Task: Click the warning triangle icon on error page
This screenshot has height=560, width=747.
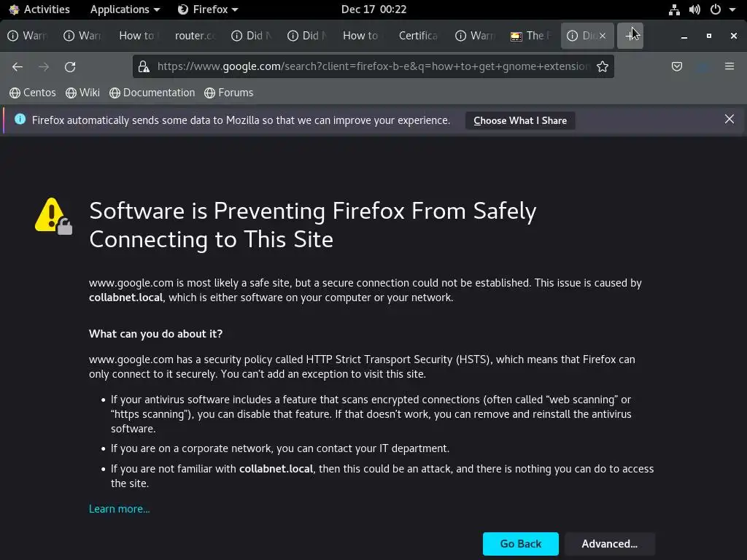Action: [x=53, y=216]
